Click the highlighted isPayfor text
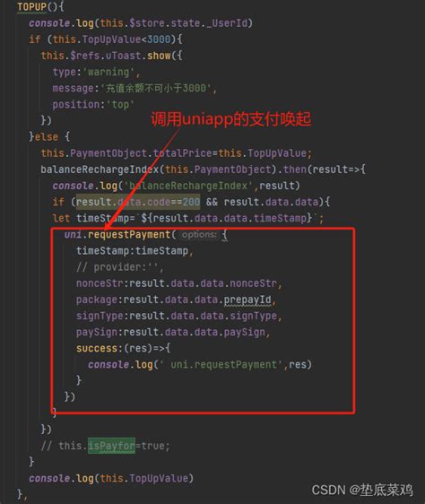 tap(111, 446)
